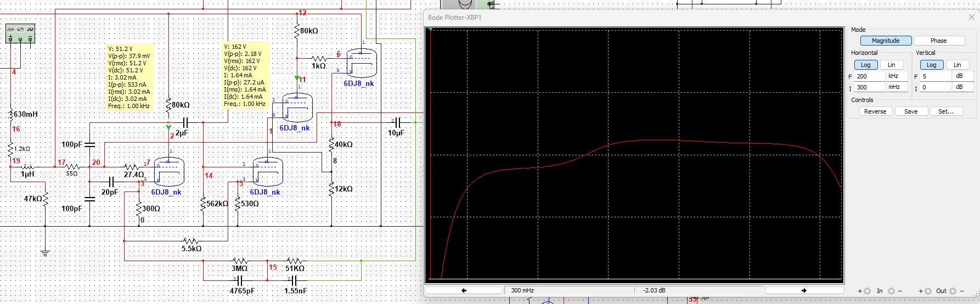The image size is (980, 304).
Task: Select the green probe at node 2
Action: click(168, 127)
